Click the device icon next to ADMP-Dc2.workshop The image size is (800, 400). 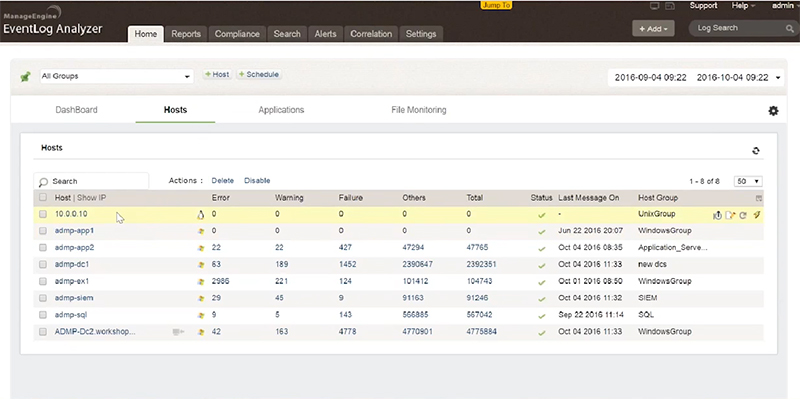178,330
